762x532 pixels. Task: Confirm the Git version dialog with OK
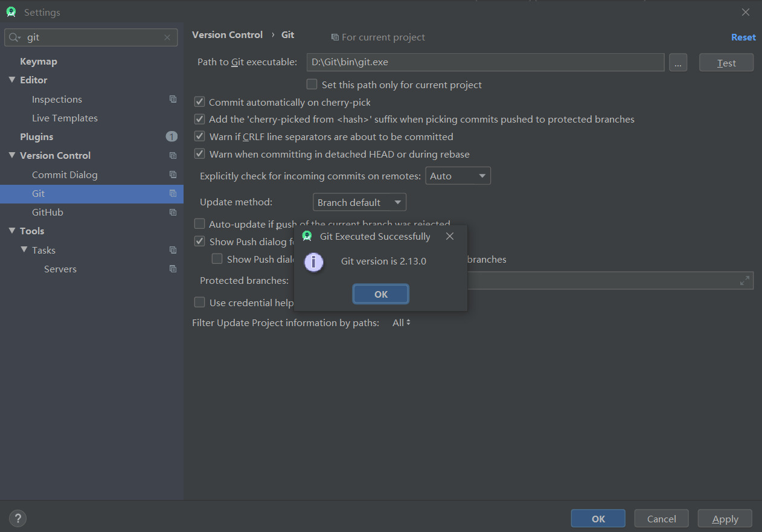click(381, 294)
